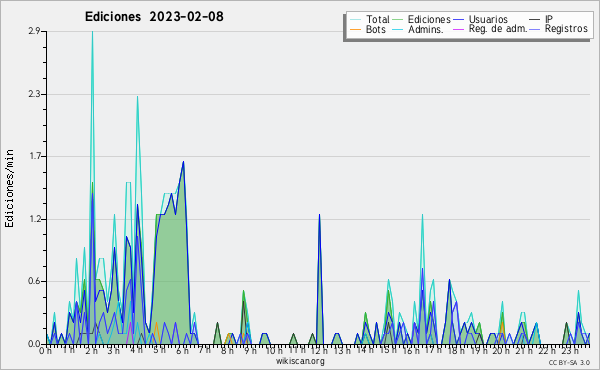Image resolution: width=600 pixels, height=370 pixels.
Task: Click the '4 h' x-axis label
Action: coord(137,350)
